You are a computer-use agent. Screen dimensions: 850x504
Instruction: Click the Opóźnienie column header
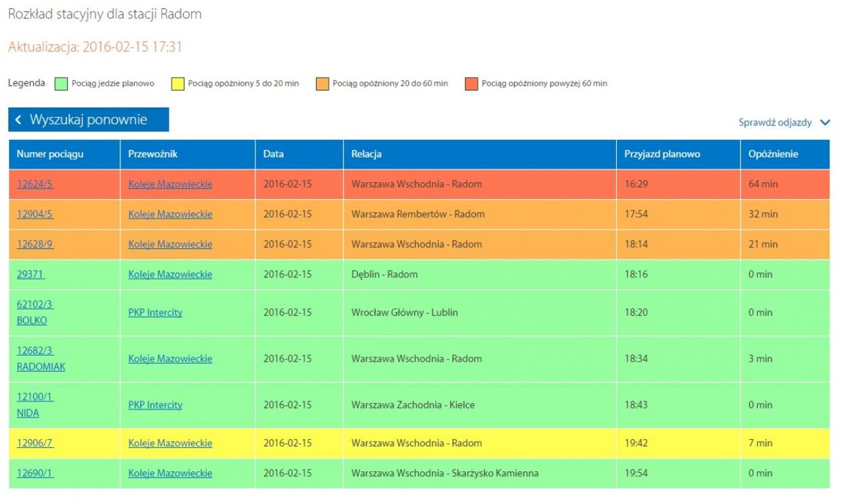pyautogui.click(x=773, y=154)
